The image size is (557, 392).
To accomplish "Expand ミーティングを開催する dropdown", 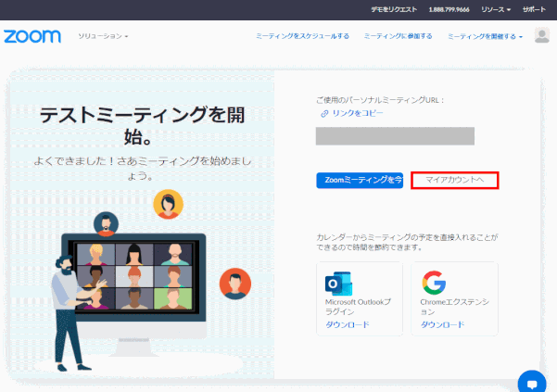I will 485,36.
